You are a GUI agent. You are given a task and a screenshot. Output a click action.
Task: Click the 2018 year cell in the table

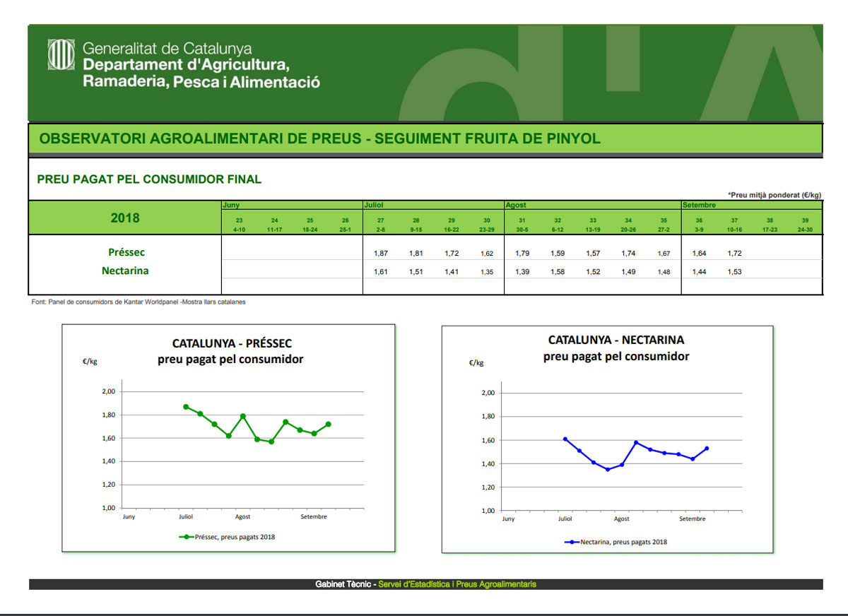(125, 218)
